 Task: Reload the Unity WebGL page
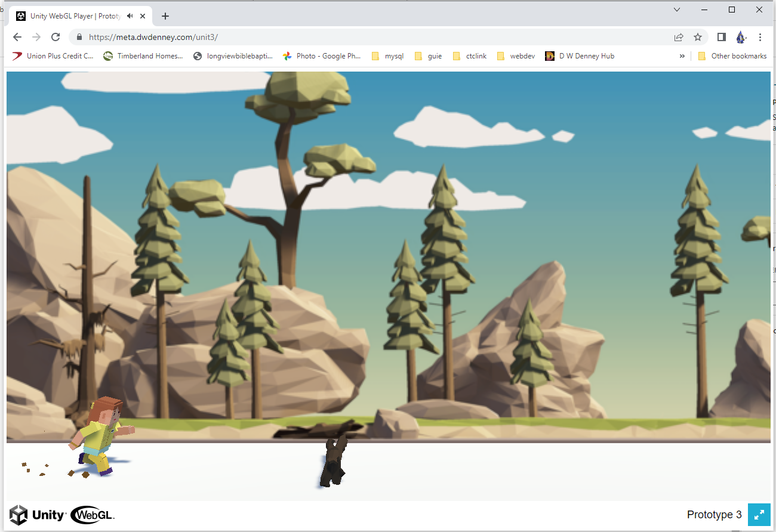(56, 37)
